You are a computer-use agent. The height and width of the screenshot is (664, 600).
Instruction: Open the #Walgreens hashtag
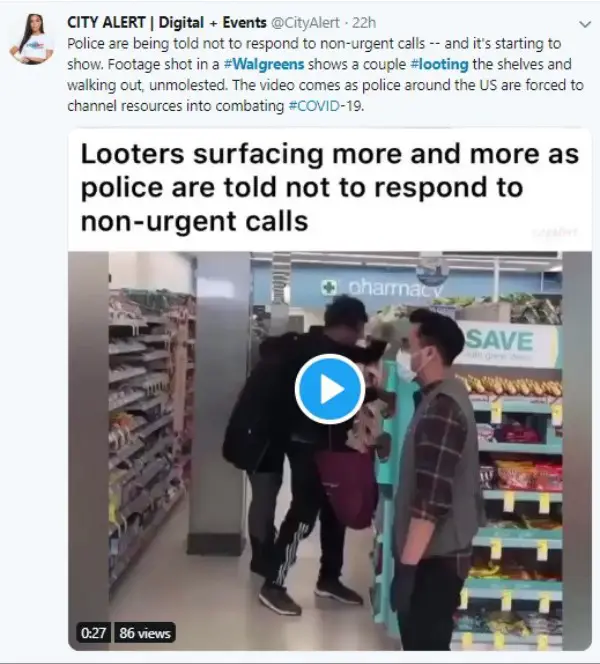tap(264, 64)
